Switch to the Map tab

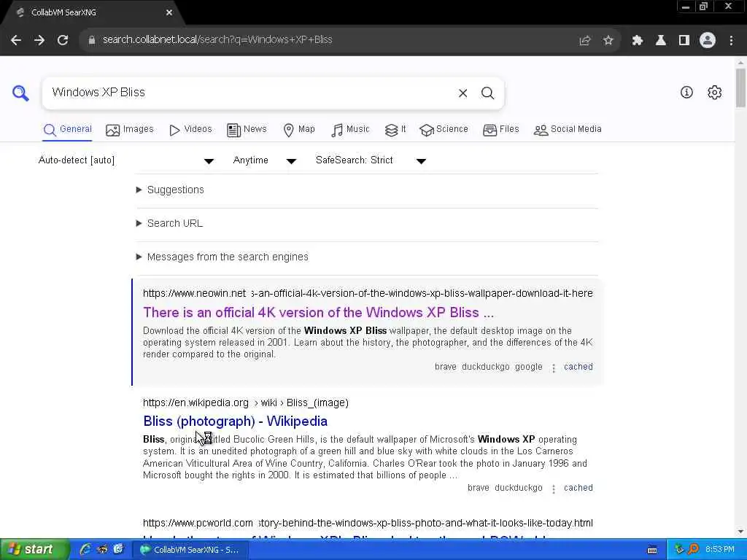(299, 130)
